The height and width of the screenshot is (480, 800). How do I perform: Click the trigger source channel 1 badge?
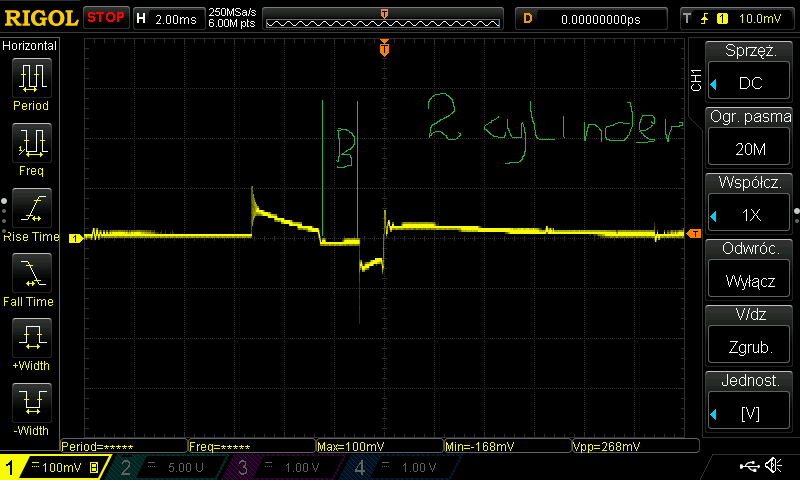[x=722, y=19]
